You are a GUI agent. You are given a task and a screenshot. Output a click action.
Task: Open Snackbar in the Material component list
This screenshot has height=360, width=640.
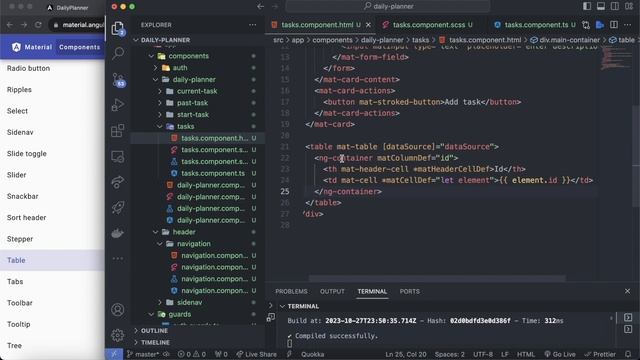(22, 196)
